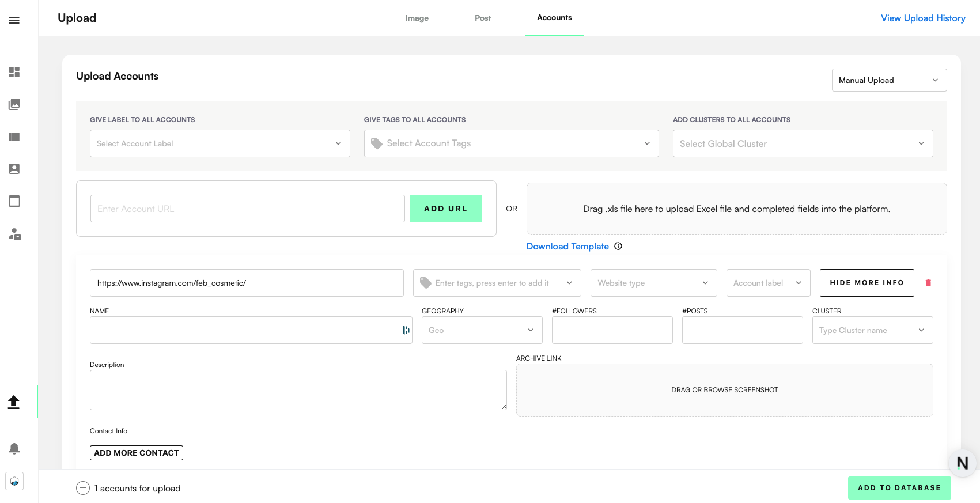The width and height of the screenshot is (980, 503).
Task: Open the accounts sidebar icon
Action: coord(14,169)
